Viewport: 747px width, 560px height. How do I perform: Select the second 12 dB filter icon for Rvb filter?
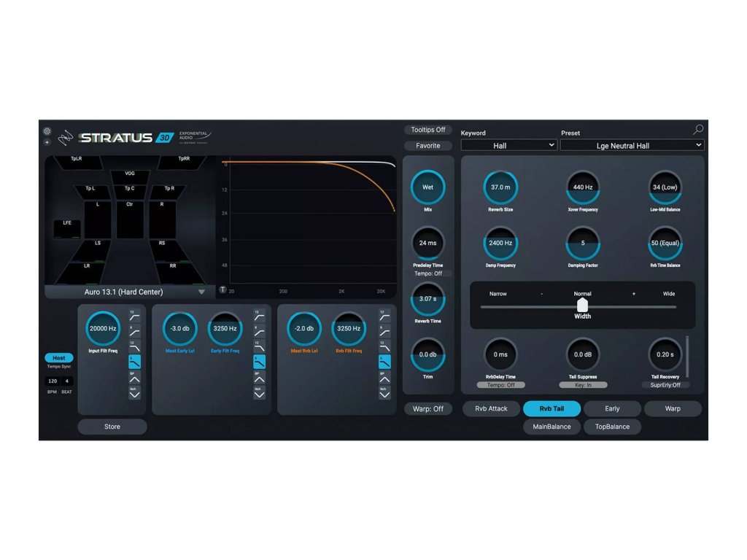click(x=384, y=346)
